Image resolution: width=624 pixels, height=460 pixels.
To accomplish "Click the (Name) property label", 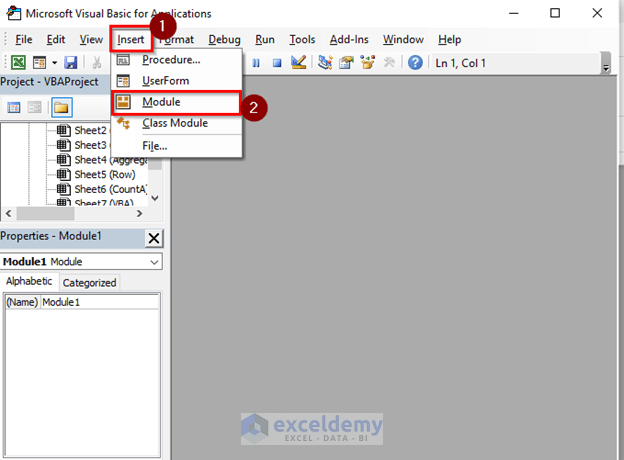I will click(22, 302).
